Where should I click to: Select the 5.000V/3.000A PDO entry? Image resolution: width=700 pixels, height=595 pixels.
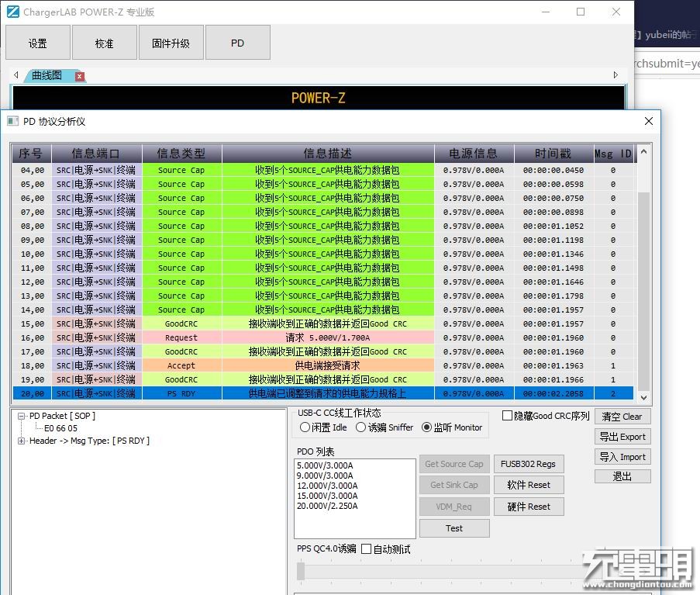(x=325, y=465)
